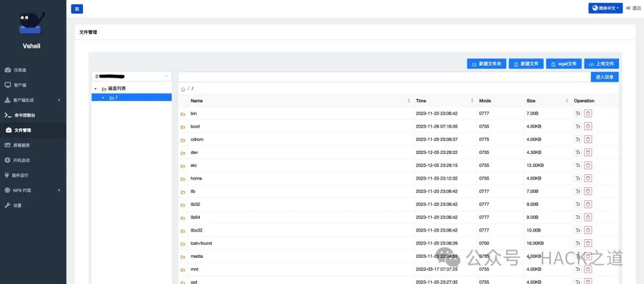The width and height of the screenshot is (644, 284).
Task: Delete the cdrom folder
Action: coord(588,140)
